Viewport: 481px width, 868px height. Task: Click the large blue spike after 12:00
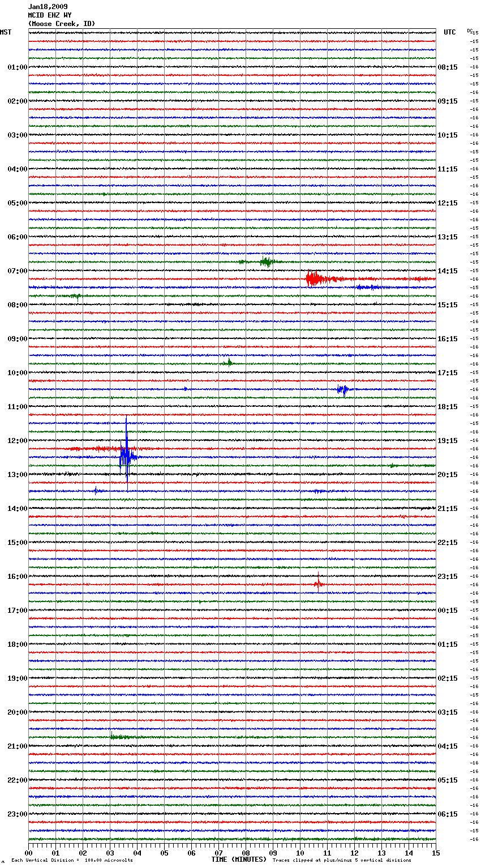pos(127,454)
